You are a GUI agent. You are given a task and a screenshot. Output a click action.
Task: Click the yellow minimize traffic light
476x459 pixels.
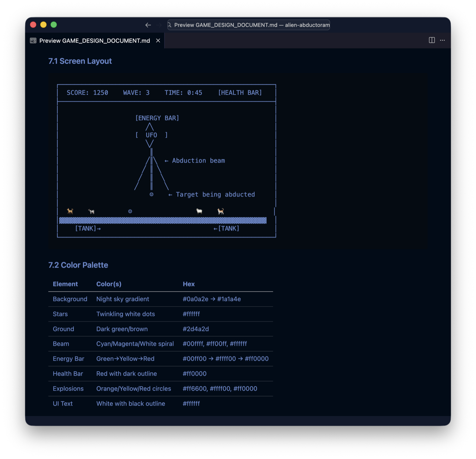(x=43, y=25)
